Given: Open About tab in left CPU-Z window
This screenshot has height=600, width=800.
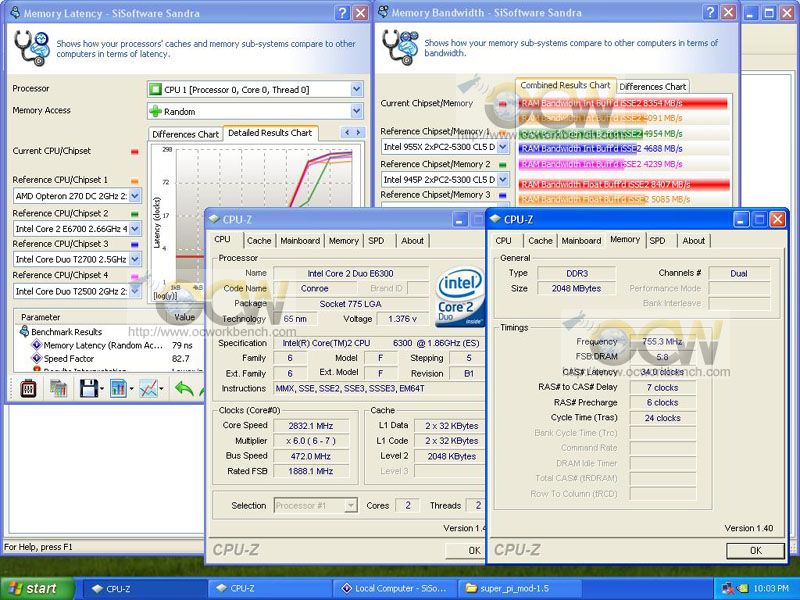Looking at the screenshot, I should (412, 241).
